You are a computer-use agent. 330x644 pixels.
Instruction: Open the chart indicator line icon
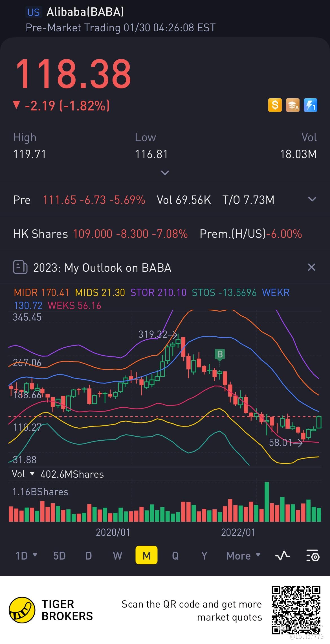(282, 556)
